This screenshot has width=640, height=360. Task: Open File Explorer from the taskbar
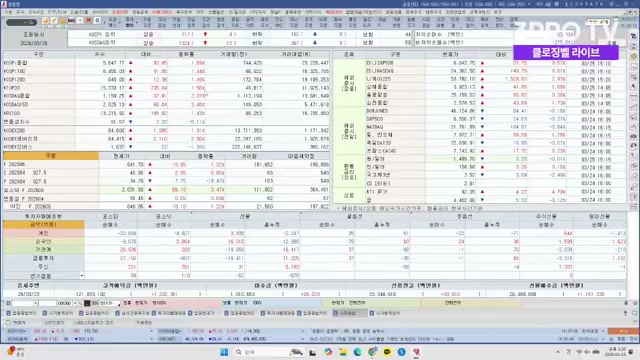tap(342, 352)
